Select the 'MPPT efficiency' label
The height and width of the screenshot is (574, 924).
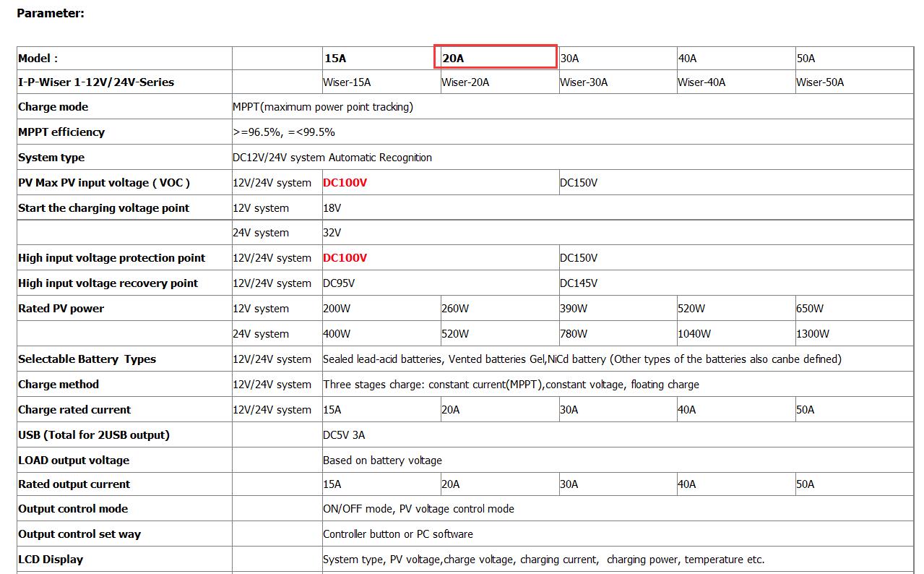click(61, 132)
